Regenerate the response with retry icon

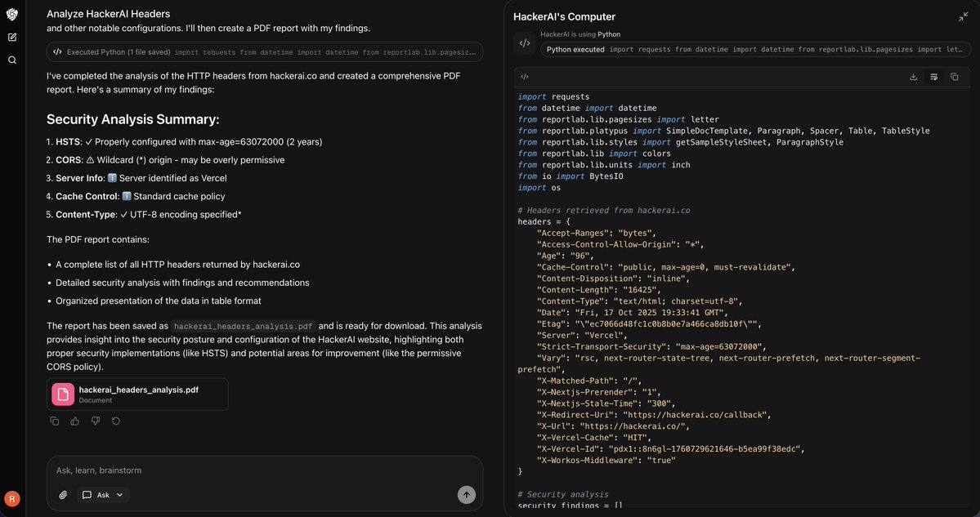(x=115, y=421)
